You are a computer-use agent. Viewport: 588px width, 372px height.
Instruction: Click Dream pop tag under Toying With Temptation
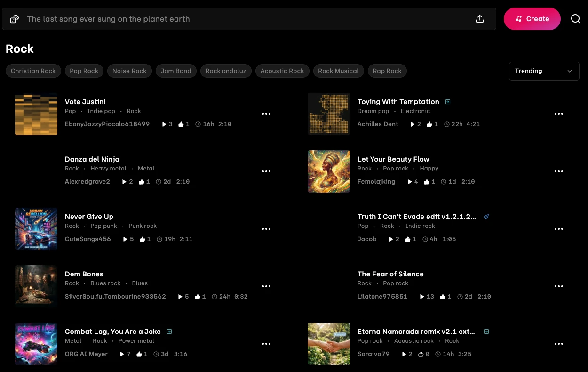[373, 111]
